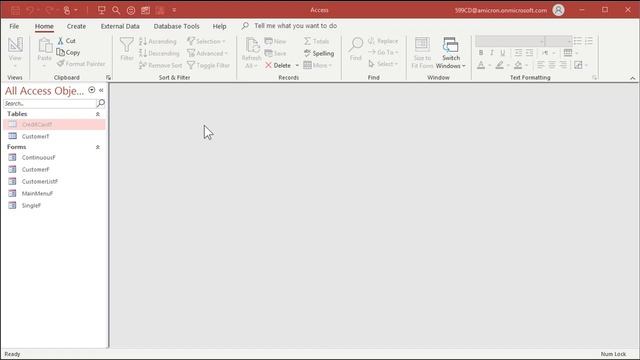The width and height of the screenshot is (640, 360).
Task: Click the Save record command in the Records group
Action: [276, 53]
